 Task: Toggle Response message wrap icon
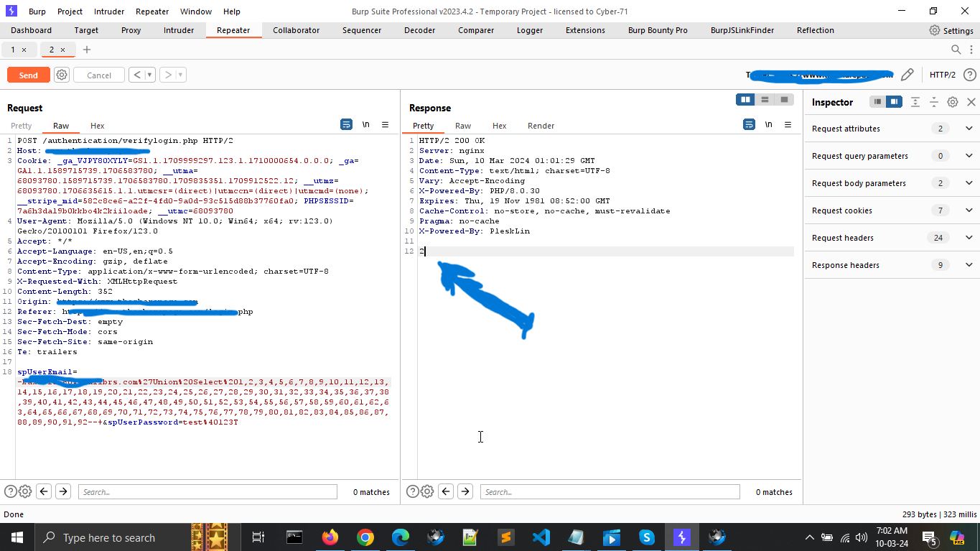tap(749, 125)
